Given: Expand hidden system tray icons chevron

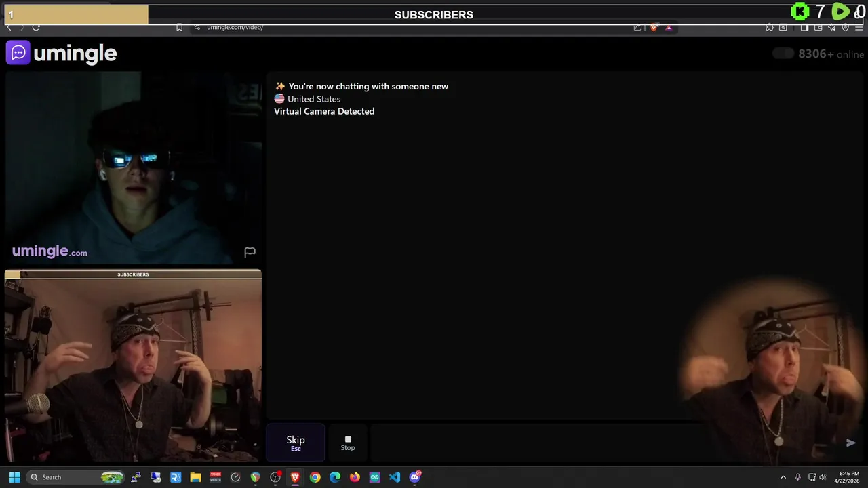Looking at the screenshot, I should [783, 477].
